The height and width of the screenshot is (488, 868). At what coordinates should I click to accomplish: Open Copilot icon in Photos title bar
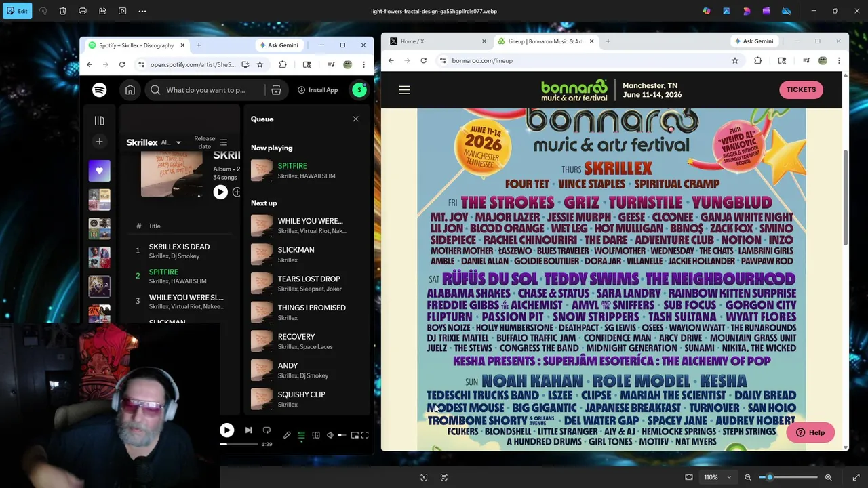click(x=707, y=11)
